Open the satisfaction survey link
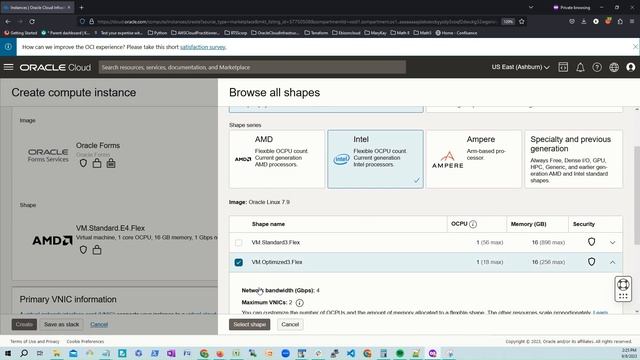Image resolution: width=640 pixels, height=360 pixels. [x=203, y=47]
